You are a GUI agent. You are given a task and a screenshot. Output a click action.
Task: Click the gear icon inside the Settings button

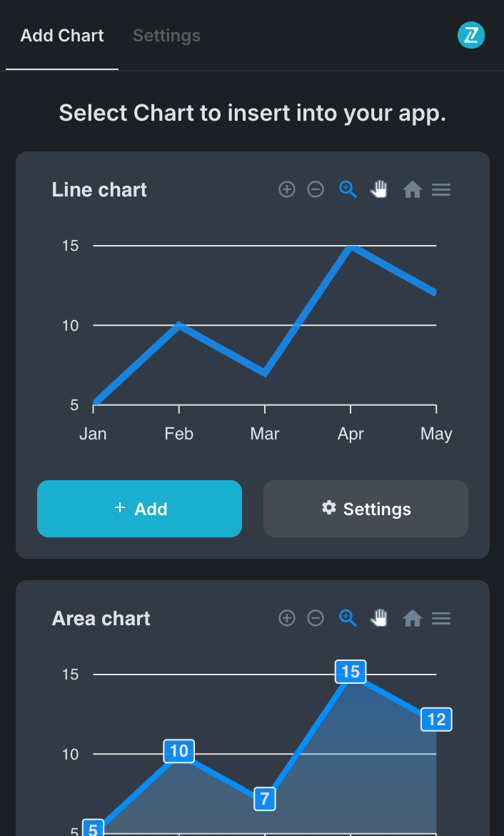tap(328, 508)
